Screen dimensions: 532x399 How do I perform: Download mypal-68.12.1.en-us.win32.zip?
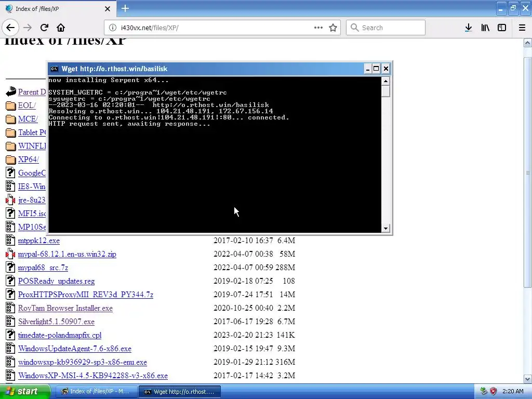[67, 254]
